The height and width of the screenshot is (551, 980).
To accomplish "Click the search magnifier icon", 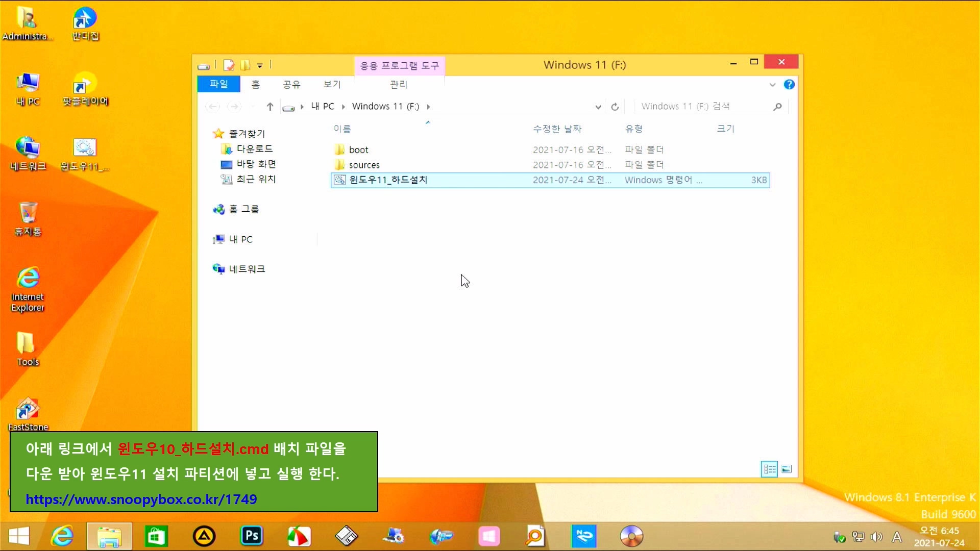I will tap(777, 107).
